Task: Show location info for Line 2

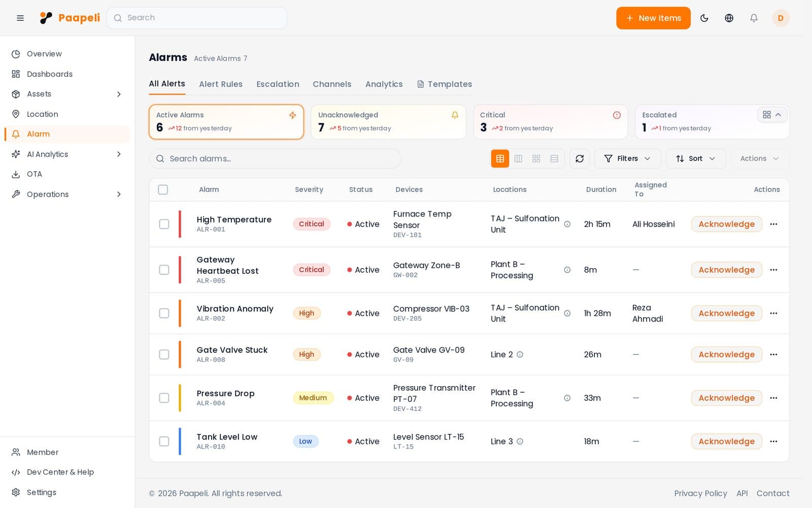Action: pyautogui.click(x=520, y=355)
